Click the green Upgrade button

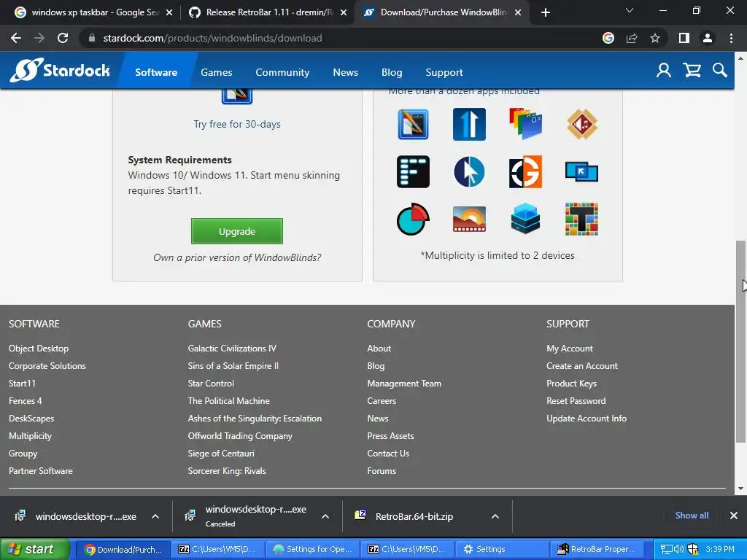[237, 231]
